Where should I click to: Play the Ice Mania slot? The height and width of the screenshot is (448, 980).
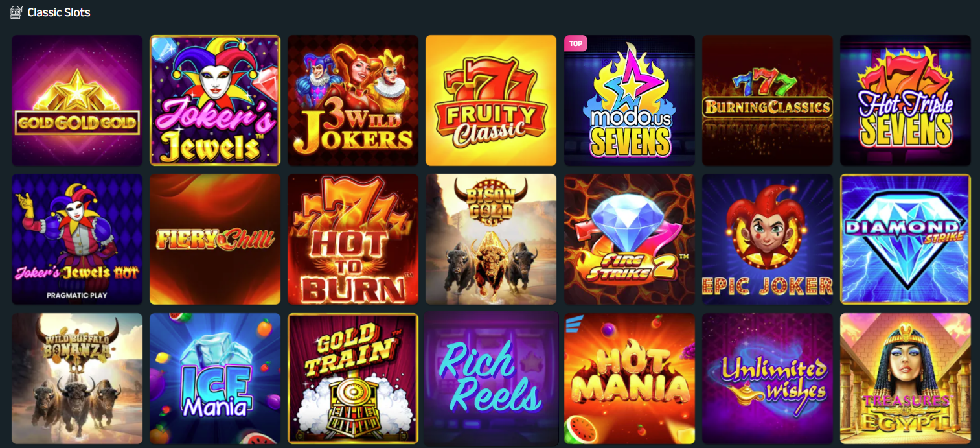pyautogui.click(x=215, y=379)
